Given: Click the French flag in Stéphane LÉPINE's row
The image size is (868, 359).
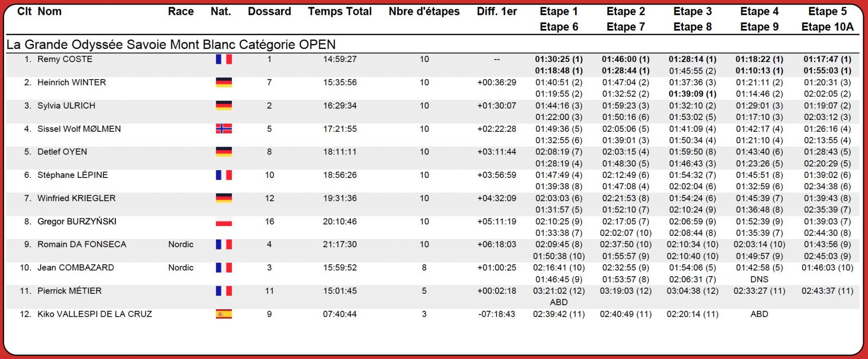Looking at the screenshot, I should (224, 175).
